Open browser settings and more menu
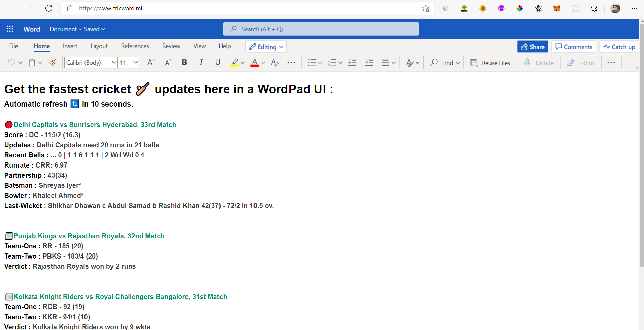Viewport: 644px width, 330px height. (634, 8)
